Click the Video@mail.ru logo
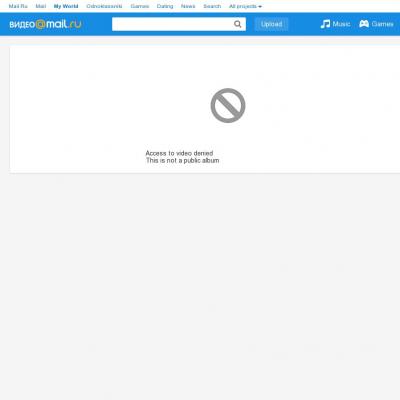 pos(45,24)
